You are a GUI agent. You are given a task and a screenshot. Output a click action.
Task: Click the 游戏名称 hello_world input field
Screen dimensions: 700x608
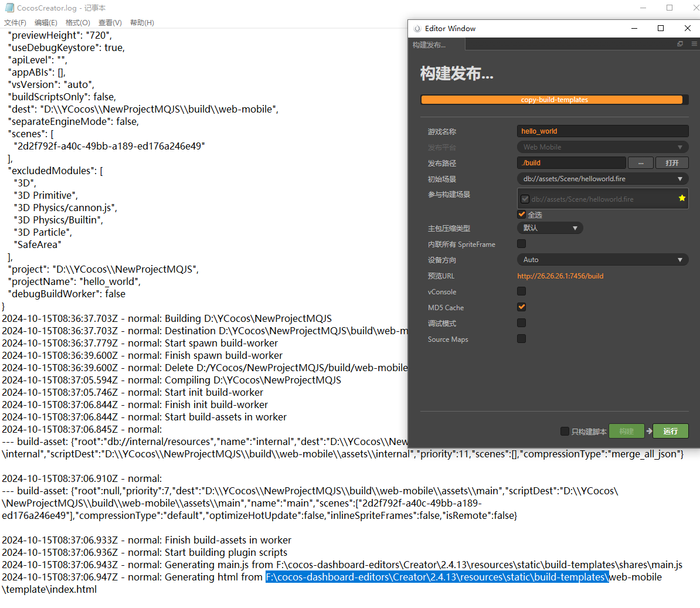[x=603, y=131]
